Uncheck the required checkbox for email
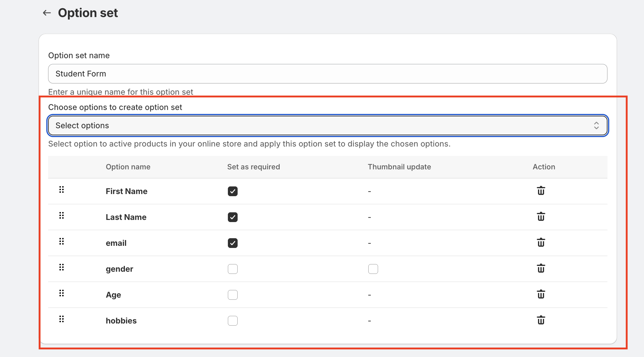The image size is (644, 357). point(233,243)
